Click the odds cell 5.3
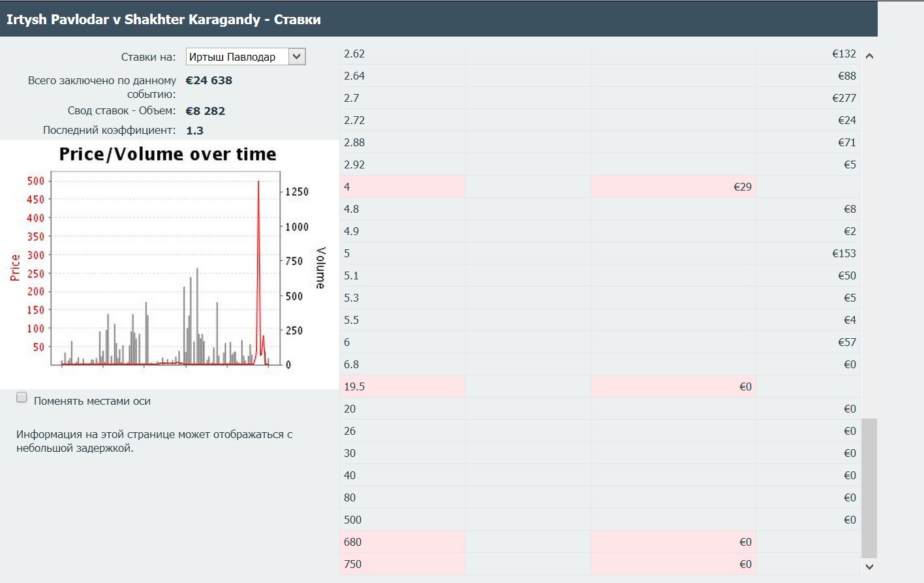924x583 pixels. coord(403,298)
